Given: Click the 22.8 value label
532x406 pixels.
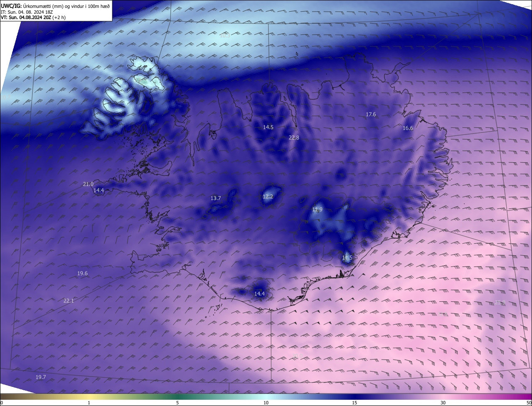Looking at the screenshot, I should tap(294, 137).
